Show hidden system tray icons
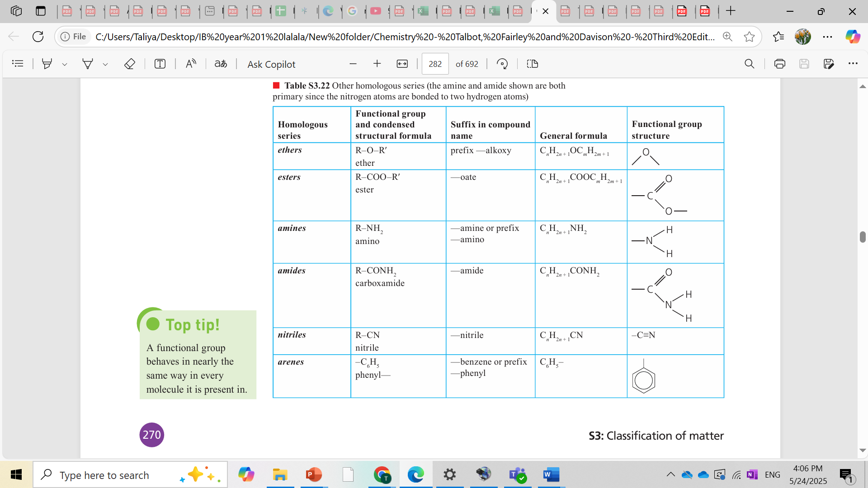The width and height of the screenshot is (868, 488). 671,475
